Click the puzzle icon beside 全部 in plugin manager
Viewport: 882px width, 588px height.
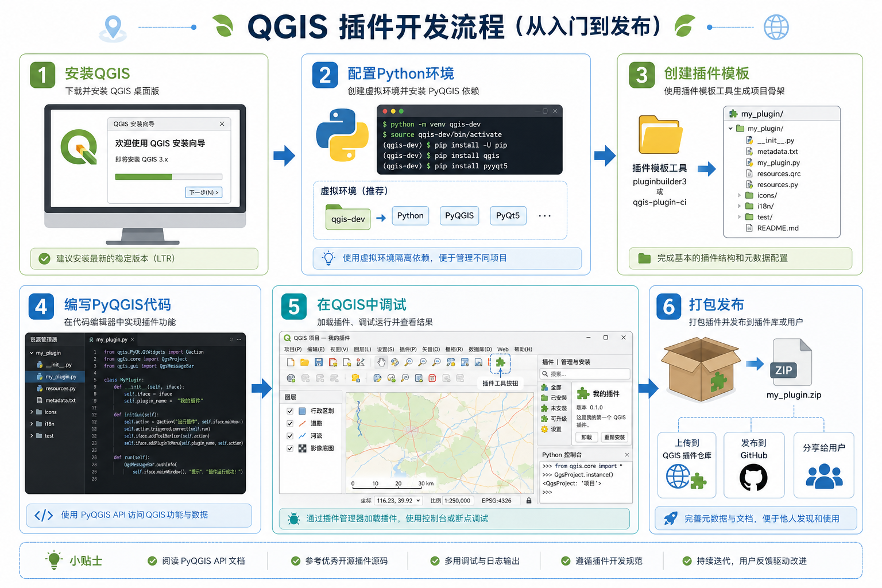(x=545, y=388)
